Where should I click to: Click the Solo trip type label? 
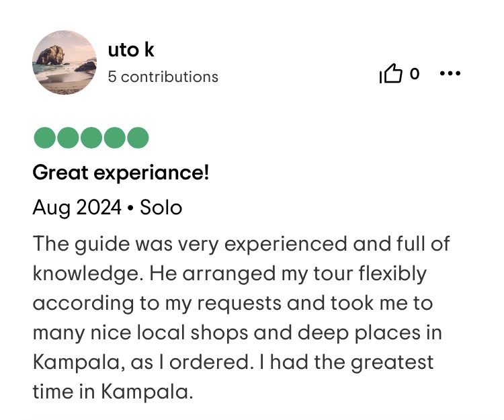click(x=161, y=207)
